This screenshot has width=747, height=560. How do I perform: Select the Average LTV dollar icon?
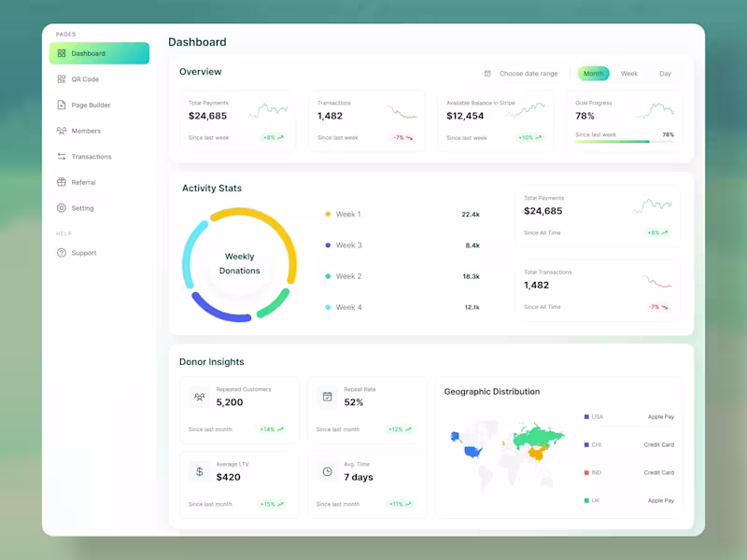click(x=199, y=471)
